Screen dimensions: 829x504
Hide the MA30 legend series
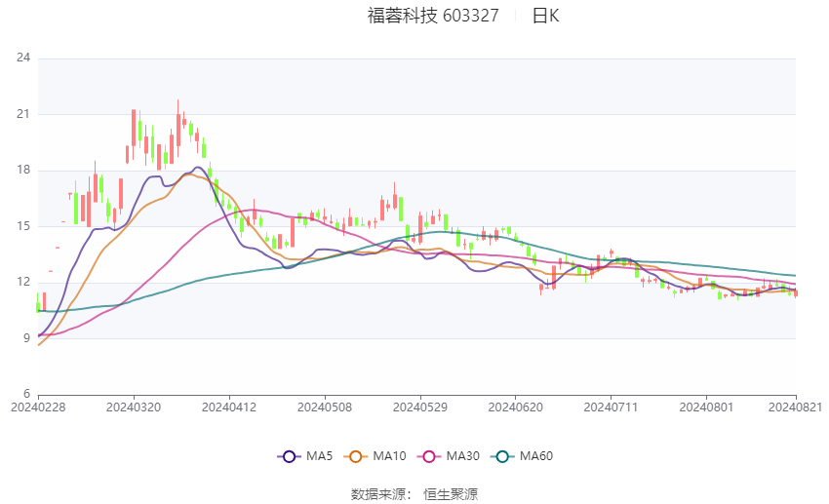point(449,456)
